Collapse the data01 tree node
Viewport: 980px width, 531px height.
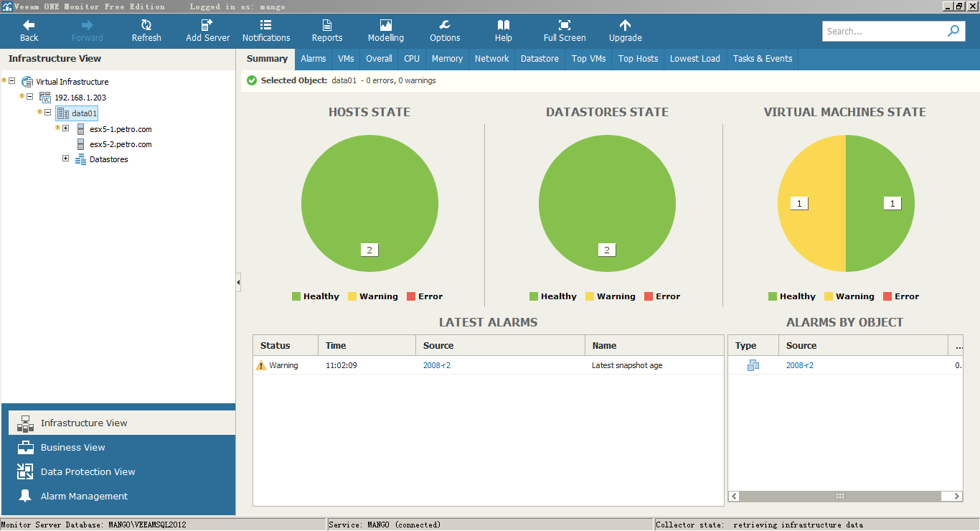(x=47, y=113)
